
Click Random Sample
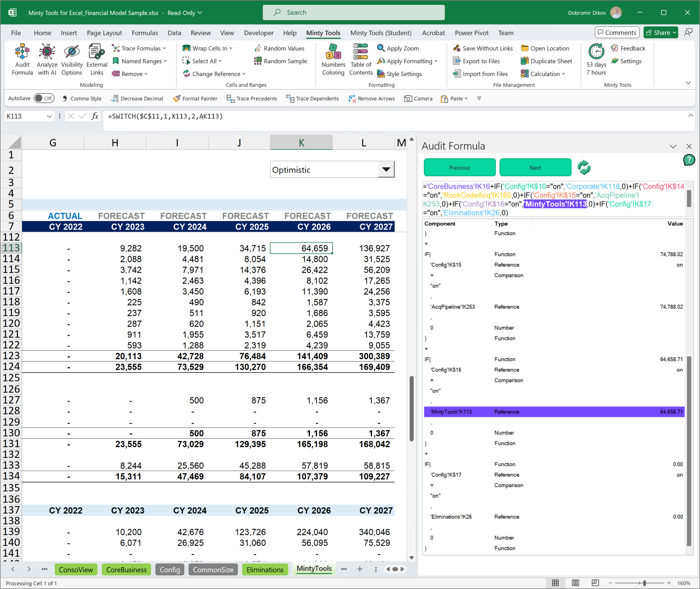[281, 61]
